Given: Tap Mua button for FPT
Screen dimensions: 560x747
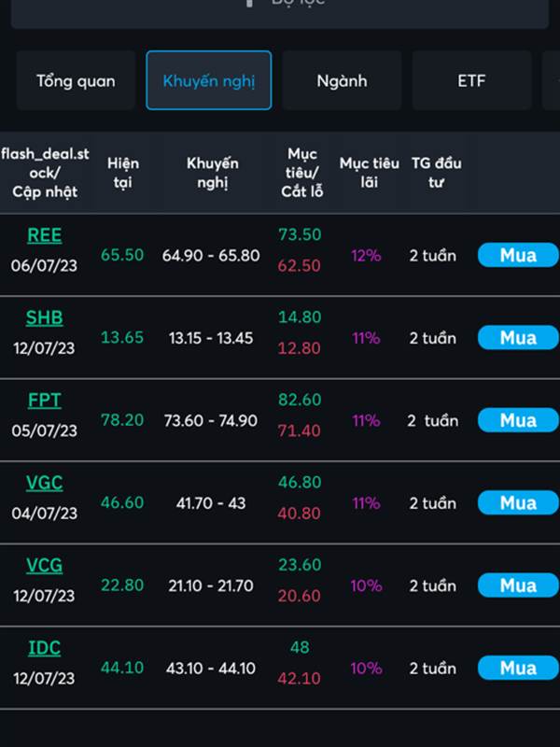Looking at the screenshot, I should pos(518,420).
